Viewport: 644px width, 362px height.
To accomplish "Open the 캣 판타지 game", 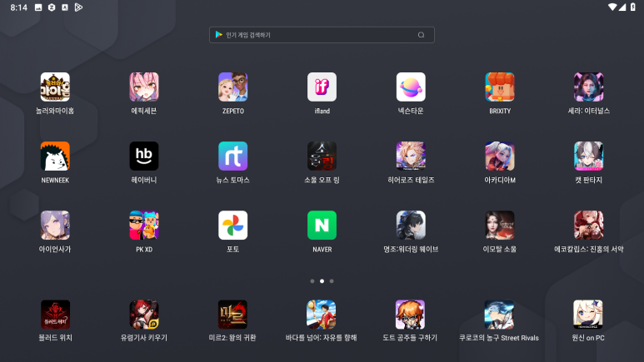I will tap(588, 156).
